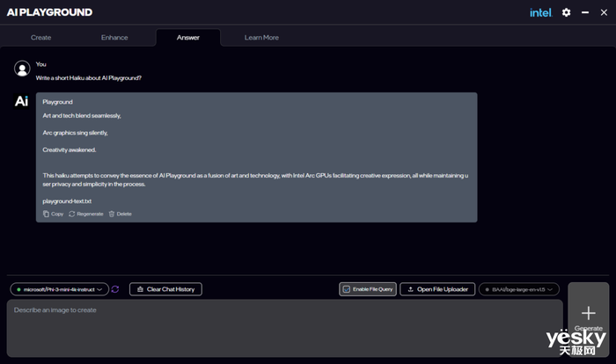Copy the AI haiku response

point(53,214)
